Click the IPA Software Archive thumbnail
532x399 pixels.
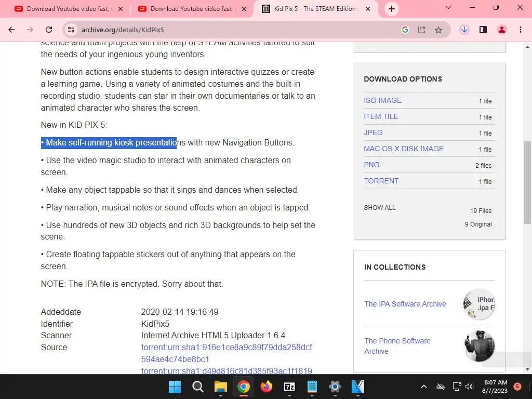click(479, 304)
